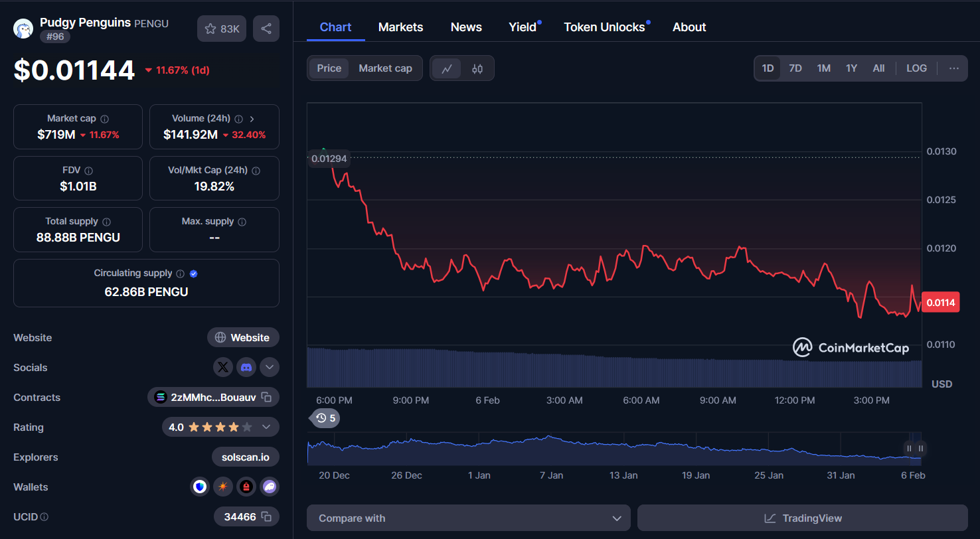Click the share icon in the header

point(266,28)
